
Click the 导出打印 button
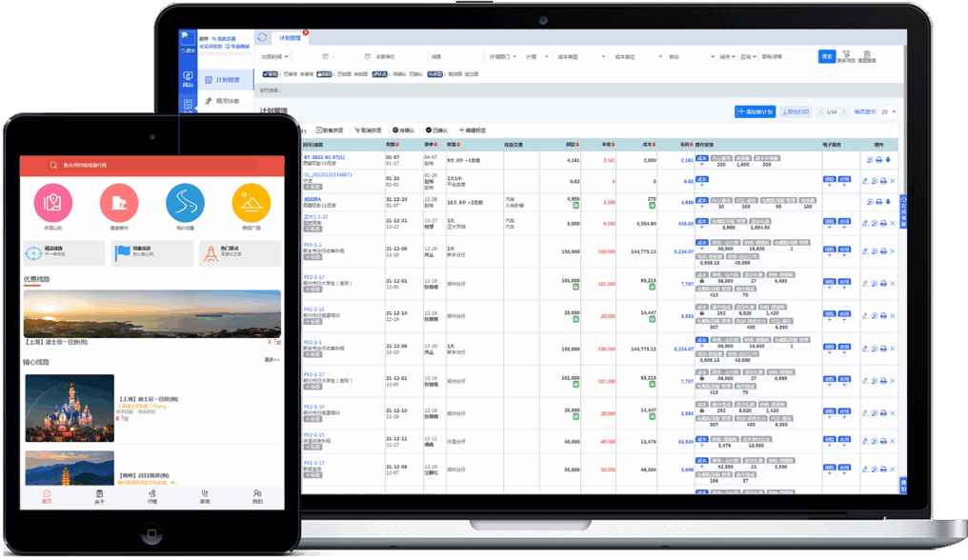pyautogui.click(x=796, y=111)
